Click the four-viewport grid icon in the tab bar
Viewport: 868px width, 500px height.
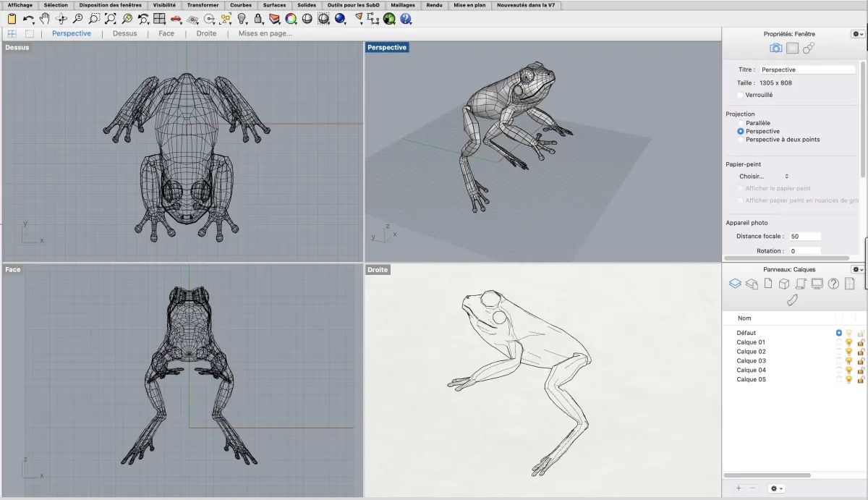tap(12, 33)
